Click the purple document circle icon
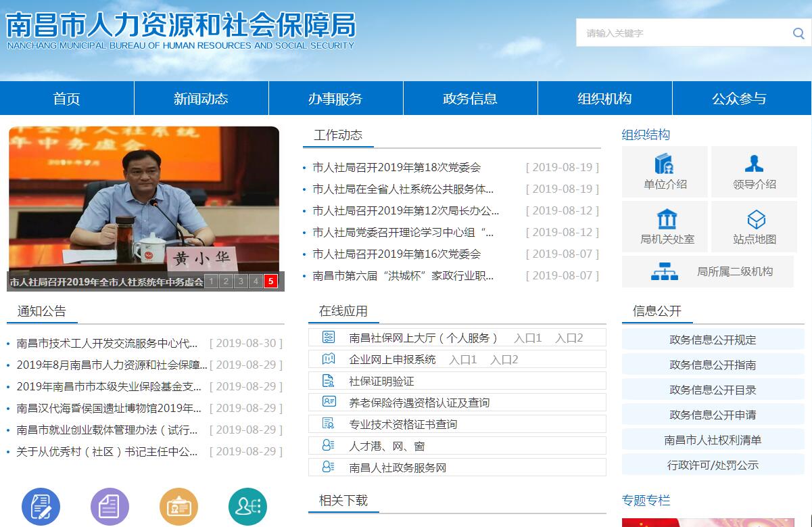 pos(110,507)
